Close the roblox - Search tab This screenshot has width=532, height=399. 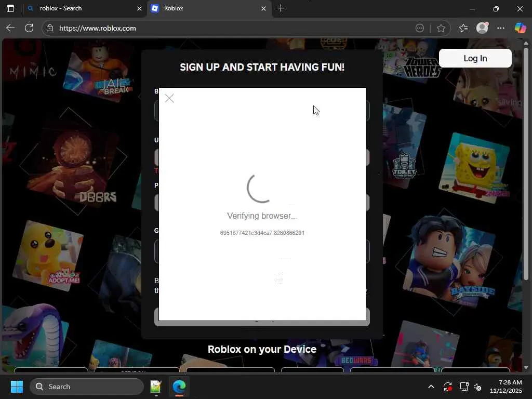click(x=139, y=8)
